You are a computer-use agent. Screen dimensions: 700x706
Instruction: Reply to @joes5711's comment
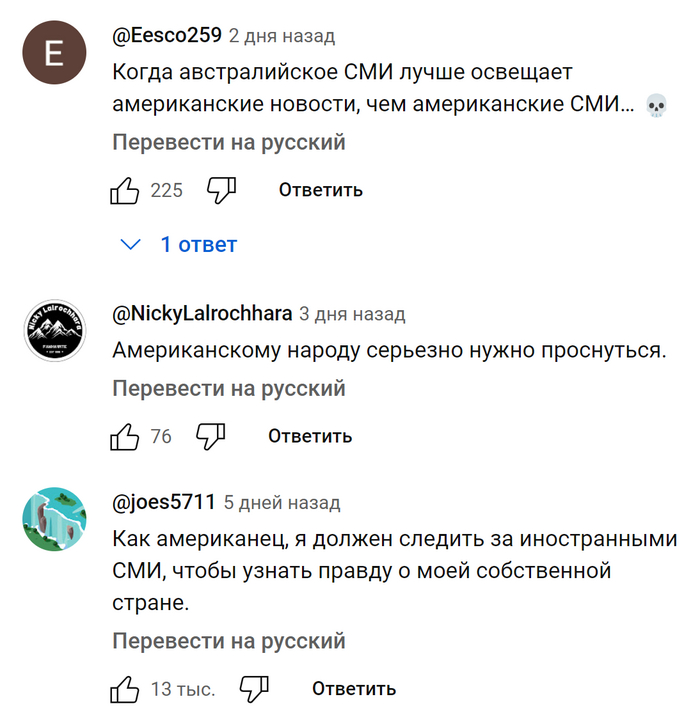click(354, 689)
